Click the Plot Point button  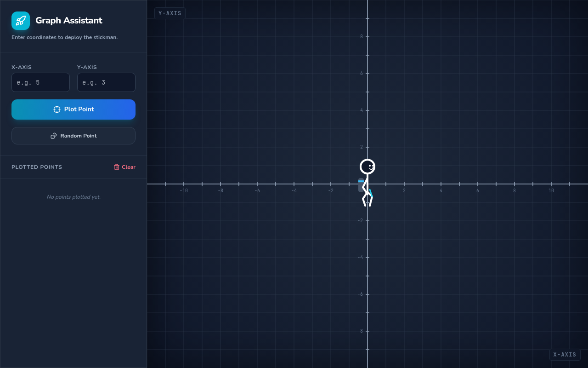tap(73, 109)
